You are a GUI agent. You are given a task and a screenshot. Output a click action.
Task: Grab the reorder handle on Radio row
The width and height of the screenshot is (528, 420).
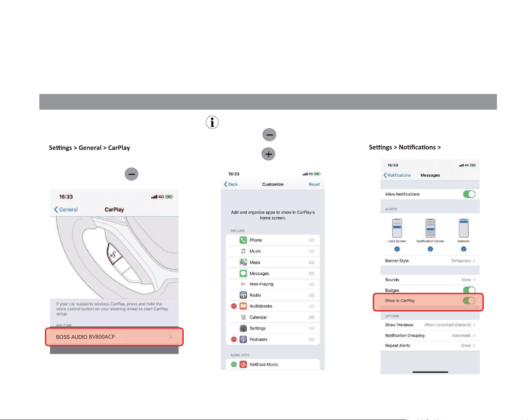click(312, 295)
